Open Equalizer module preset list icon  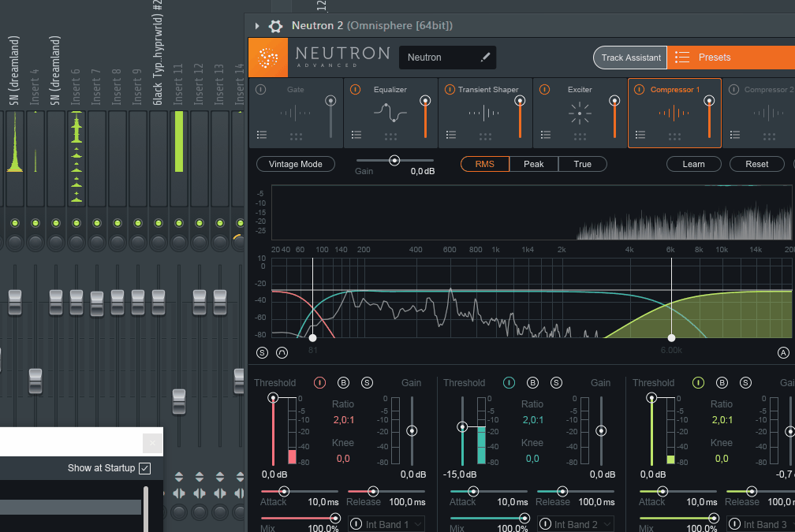[356, 135]
